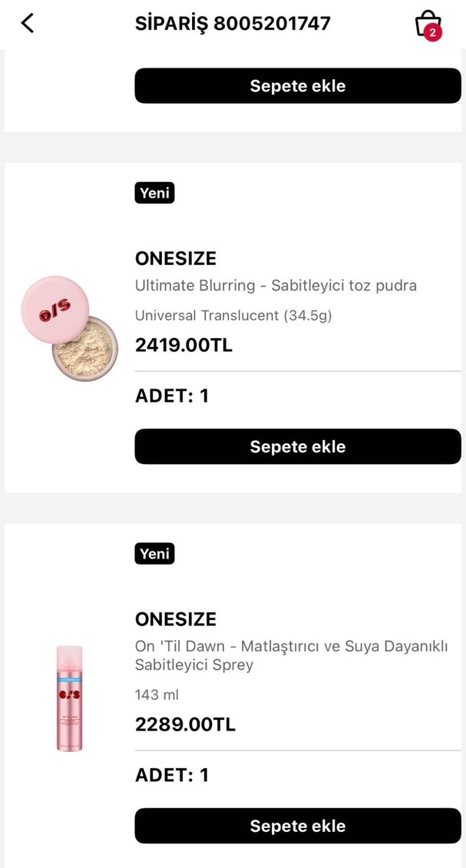This screenshot has width=466, height=868.
Task: Tap the Yeni badge above Ultimate Blurring powder
Action: coord(154,193)
